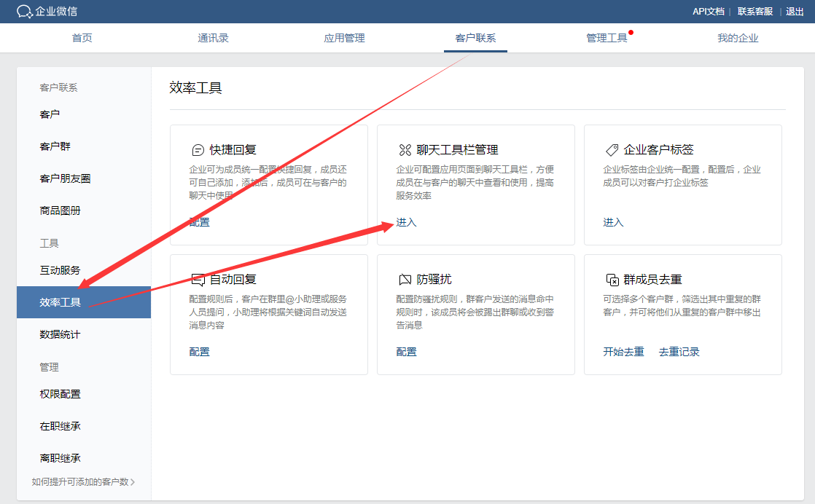Click the 企业微信 logo icon

click(x=25, y=12)
